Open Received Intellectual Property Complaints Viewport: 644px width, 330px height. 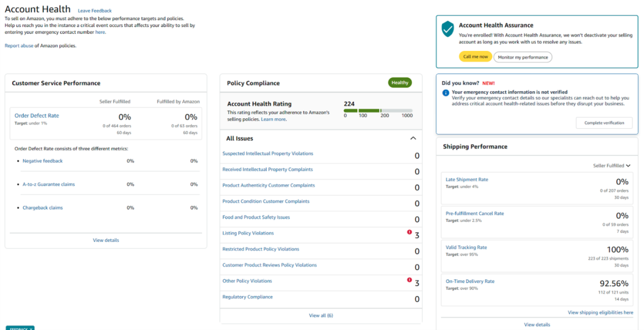(267, 169)
